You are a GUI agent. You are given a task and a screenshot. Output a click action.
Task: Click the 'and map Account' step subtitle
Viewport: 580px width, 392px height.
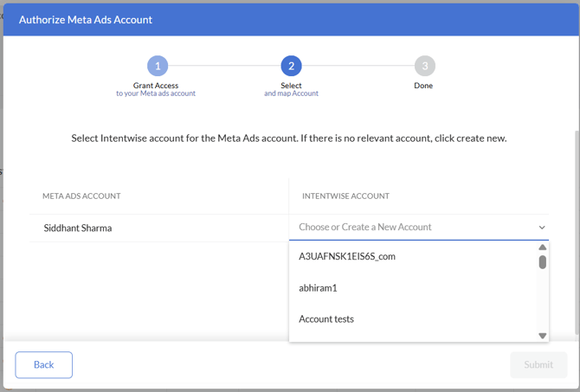(x=291, y=93)
